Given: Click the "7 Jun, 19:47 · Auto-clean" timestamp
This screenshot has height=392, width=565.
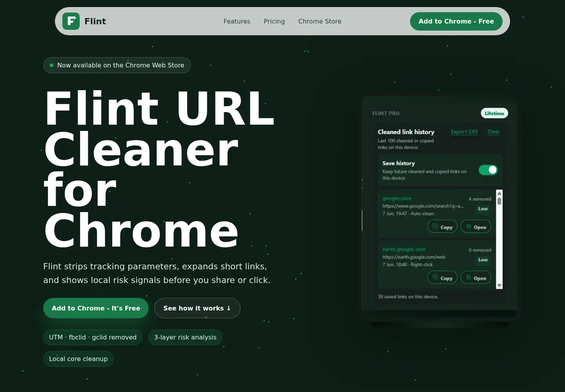Looking at the screenshot, I should click(408, 214).
